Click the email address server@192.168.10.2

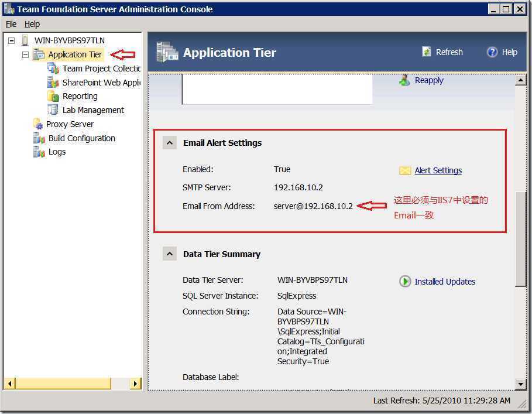pos(313,206)
